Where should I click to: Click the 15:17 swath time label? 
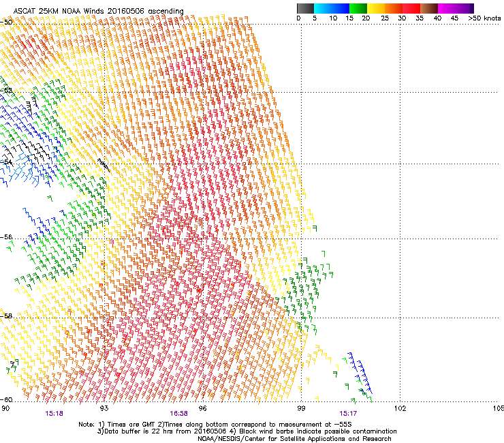point(348,414)
